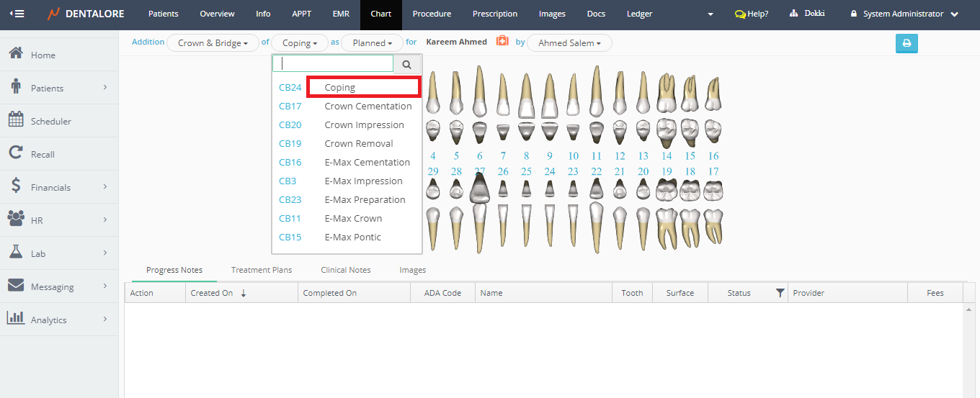Click the medical kit icon beside Kareem Ahmed
The width and height of the screenshot is (980, 398).
(502, 42)
